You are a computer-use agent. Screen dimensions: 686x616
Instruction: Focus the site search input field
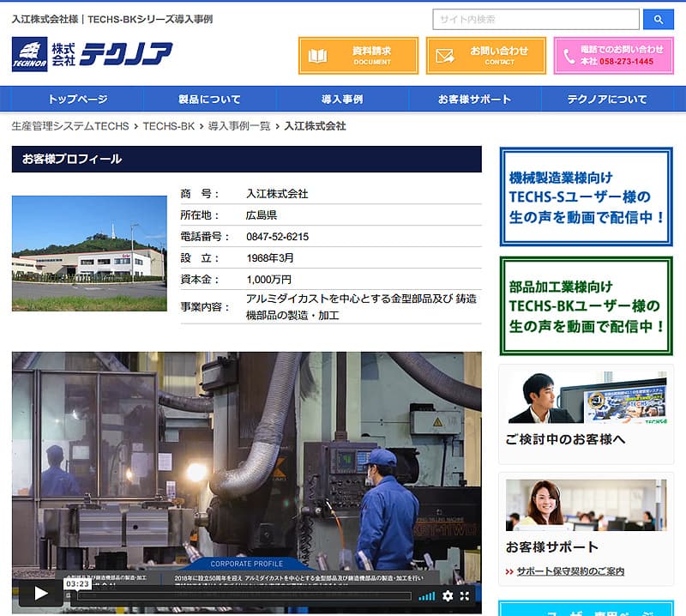[x=536, y=19]
